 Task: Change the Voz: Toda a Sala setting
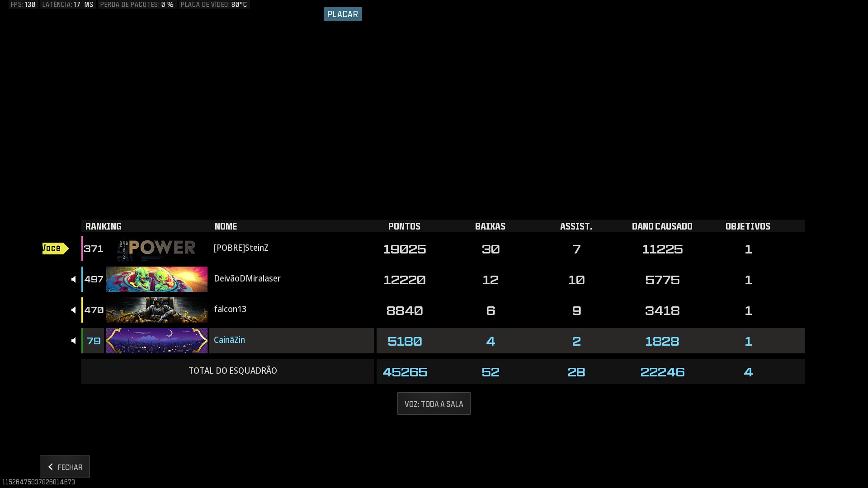pyautogui.click(x=434, y=404)
